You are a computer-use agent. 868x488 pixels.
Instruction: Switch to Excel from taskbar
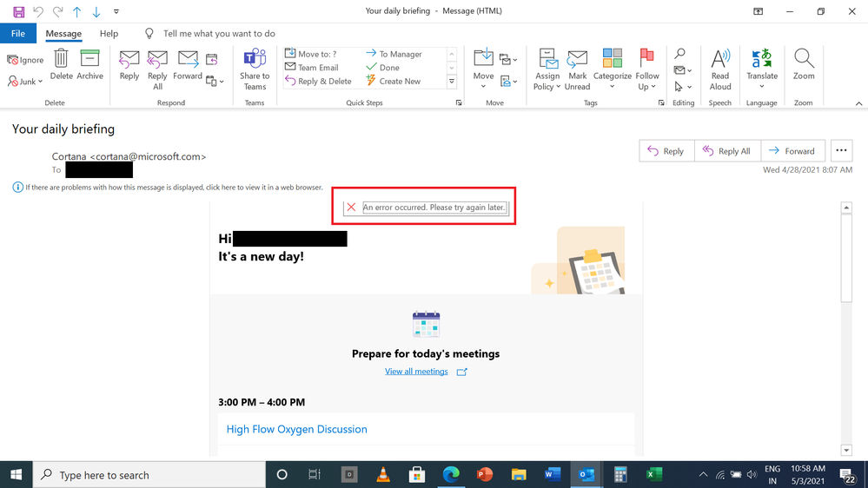654,475
